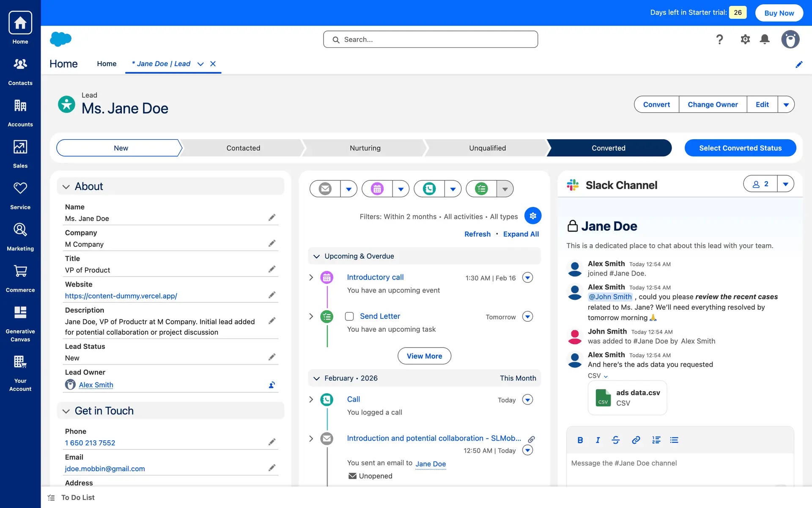Expand the Introductory call timeline entry
The width and height of the screenshot is (812, 508).
pos(311,277)
